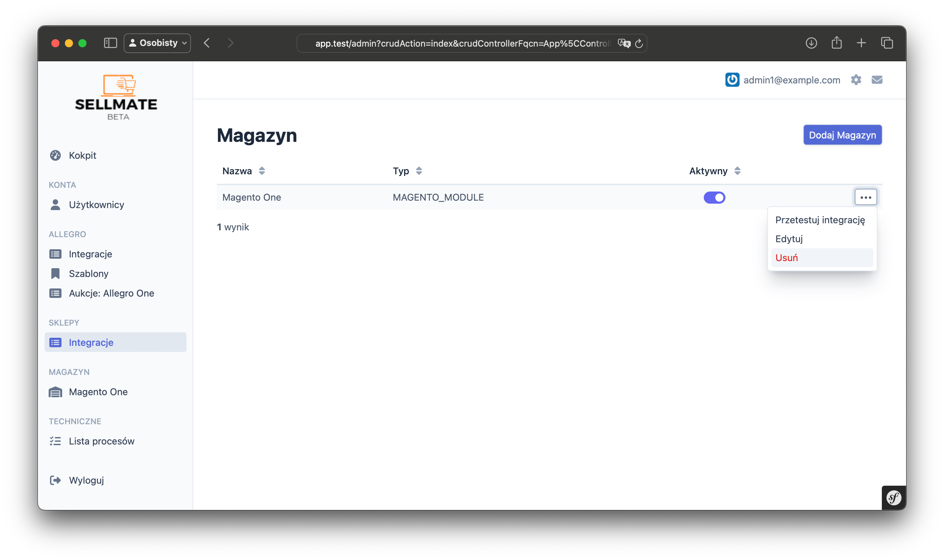Click the Magento One warehouse icon

pos(55,392)
